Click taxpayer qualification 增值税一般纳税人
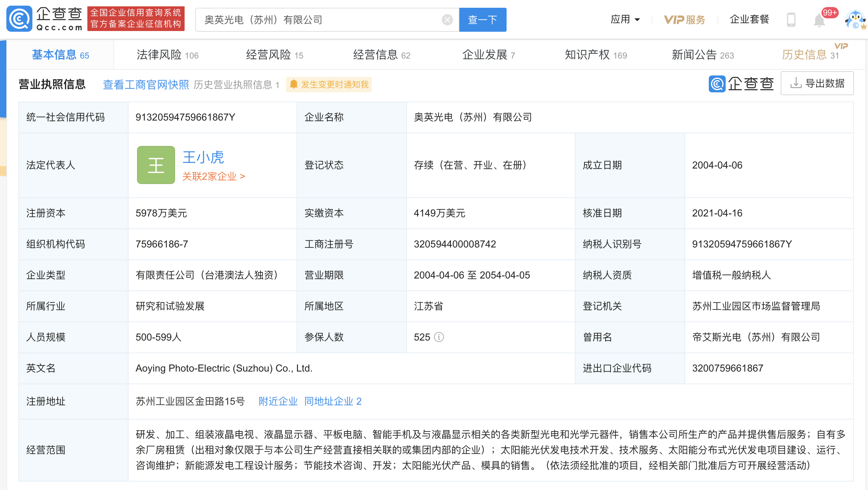The height and width of the screenshot is (490, 868). pos(732,275)
